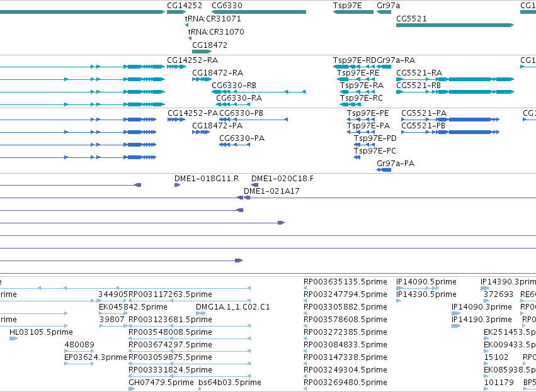Screen dimensions: 536x392
Task: Click the Tsp97E-RD transcript label
Action: (x=355, y=60)
